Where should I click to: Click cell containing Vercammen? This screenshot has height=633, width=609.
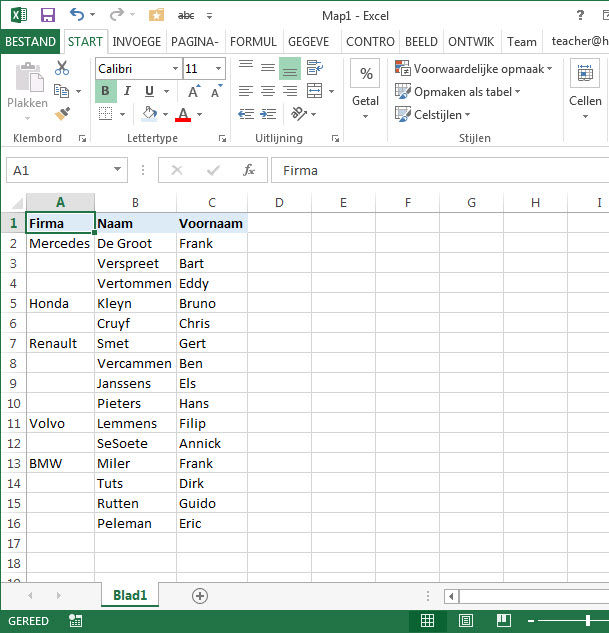(136, 363)
